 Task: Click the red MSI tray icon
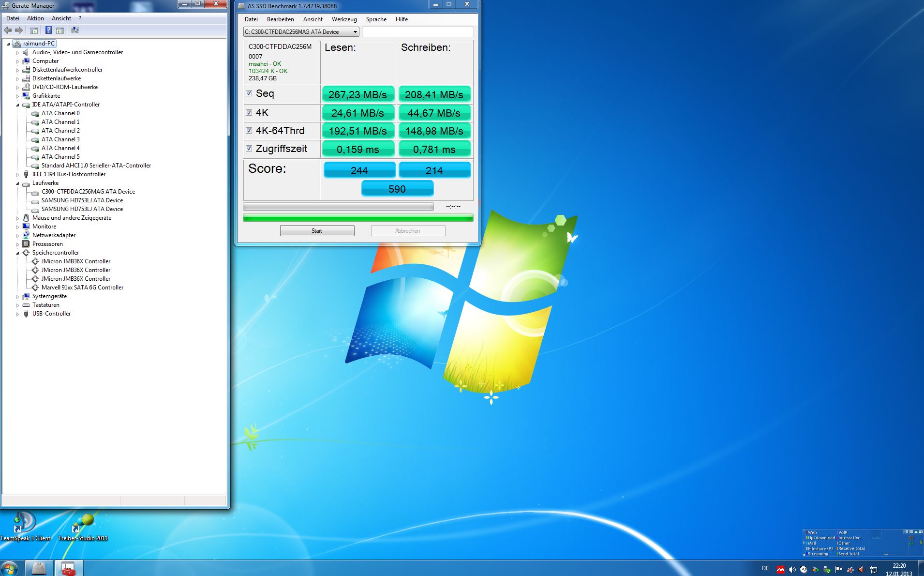[780, 569]
